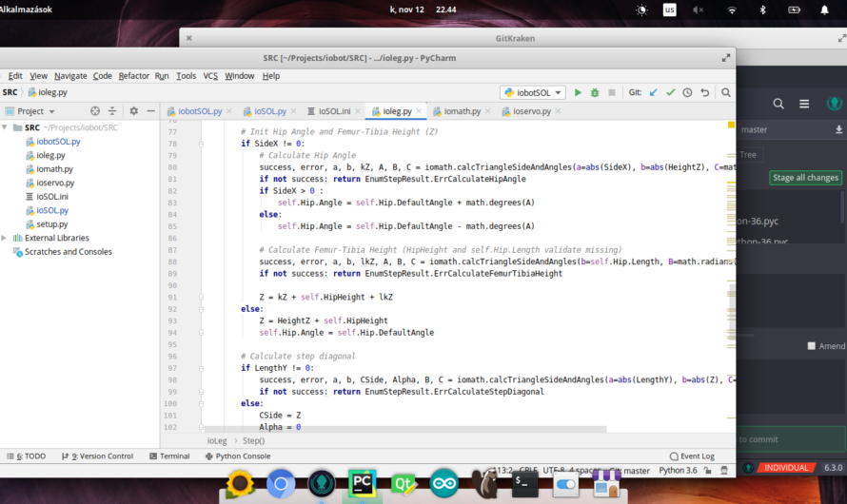Open Project panel settings gear

[133, 111]
